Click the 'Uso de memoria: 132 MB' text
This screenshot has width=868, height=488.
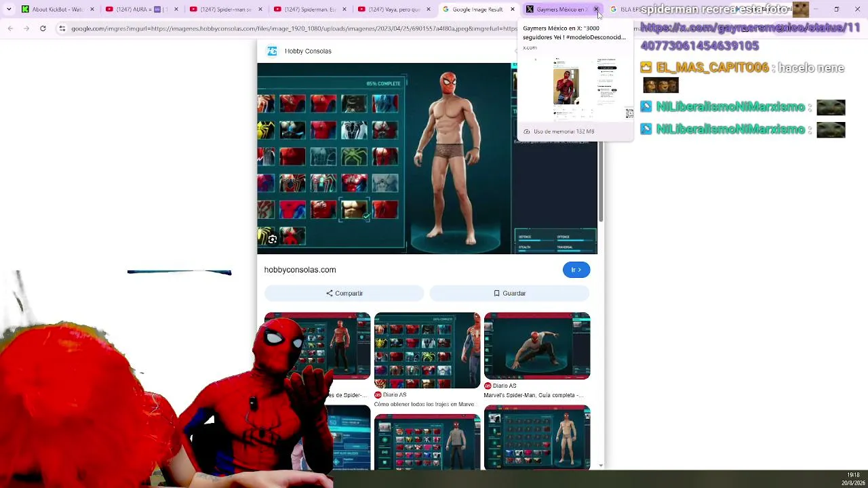tap(564, 131)
